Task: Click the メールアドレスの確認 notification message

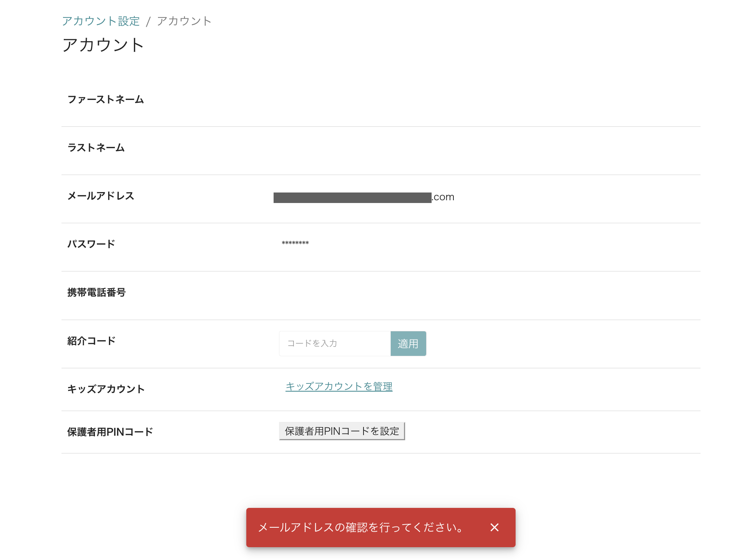Action: tap(361, 527)
